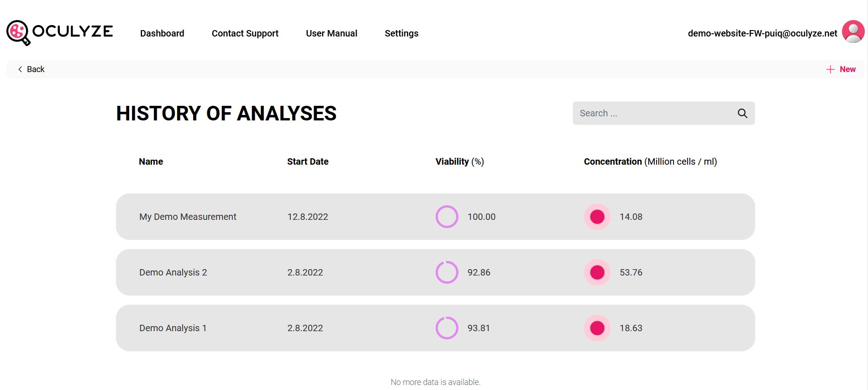Open My Demo Measurement analysis
This screenshot has width=868, height=390.
point(435,217)
